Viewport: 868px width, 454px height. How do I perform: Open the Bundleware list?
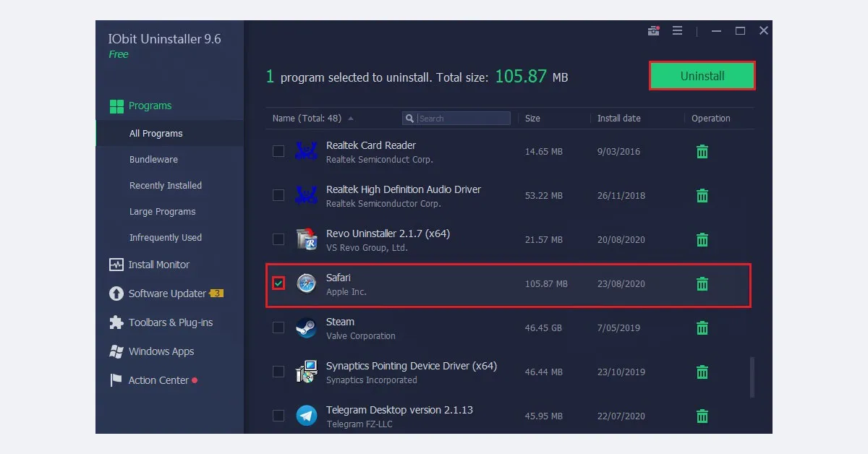153,159
